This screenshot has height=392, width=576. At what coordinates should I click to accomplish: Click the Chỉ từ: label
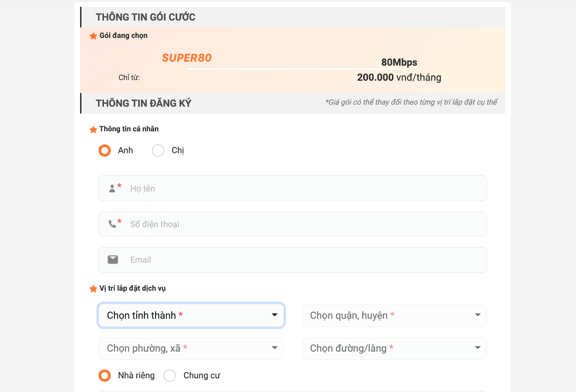[x=129, y=77]
